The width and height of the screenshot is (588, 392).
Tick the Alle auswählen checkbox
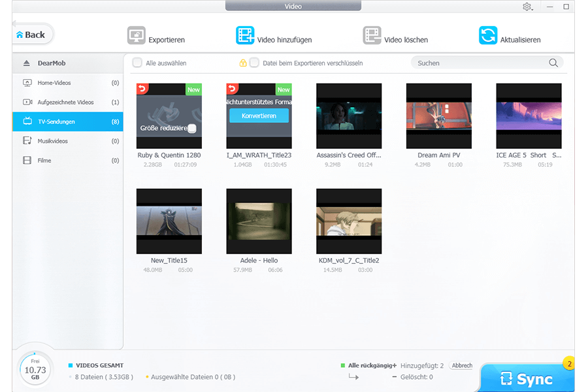click(137, 63)
